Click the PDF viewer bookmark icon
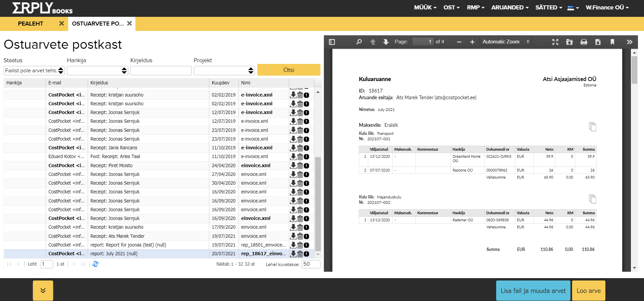 (612, 42)
